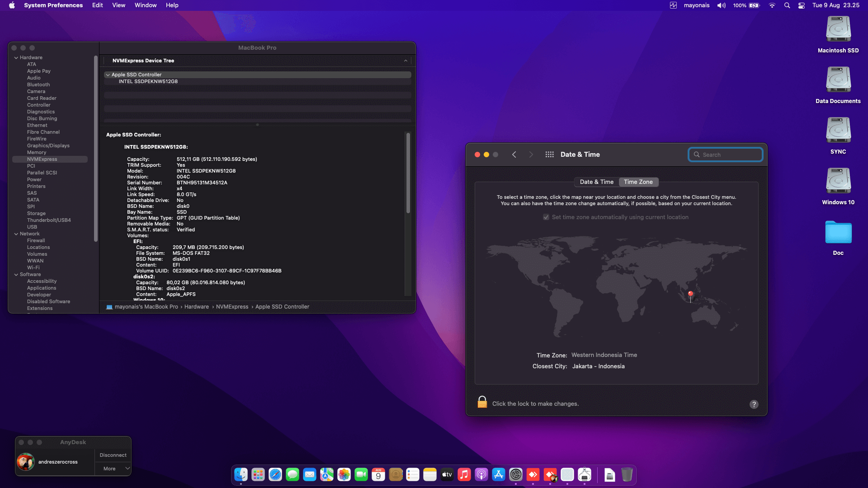Viewport: 868px width, 488px height.
Task: Toggle set time zone automatically checkbox
Action: [x=546, y=217]
